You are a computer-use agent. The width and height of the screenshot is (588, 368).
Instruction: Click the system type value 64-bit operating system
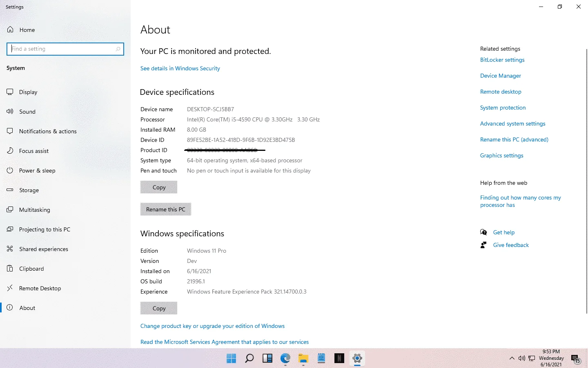245,160
